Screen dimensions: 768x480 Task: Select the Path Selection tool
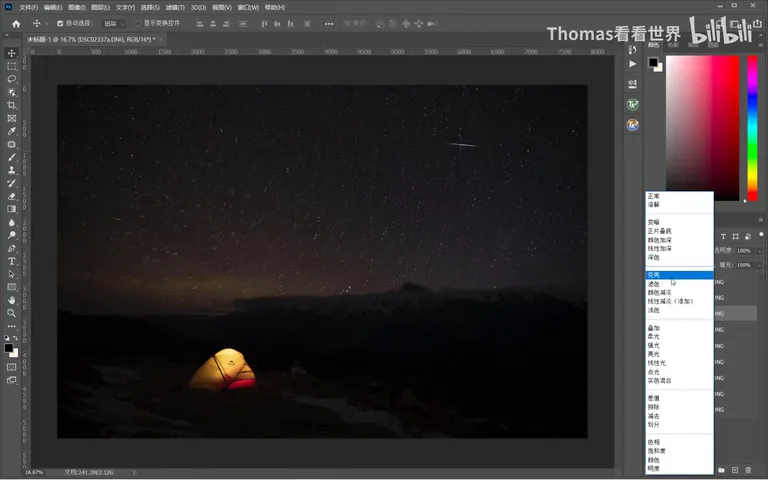point(12,274)
